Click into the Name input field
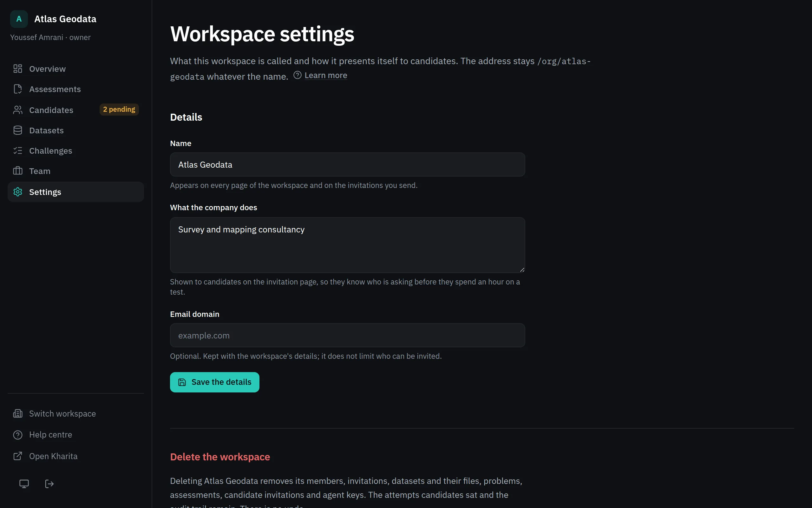The height and width of the screenshot is (508, 812). (x=347, y=165)
